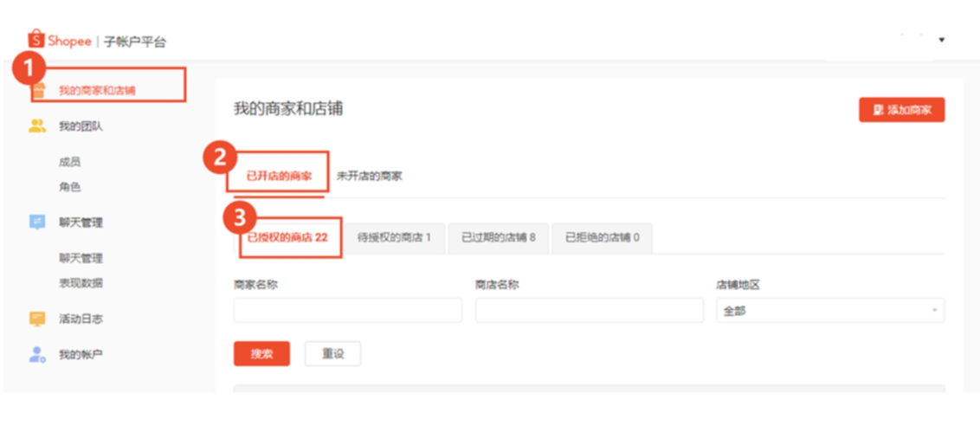Image resolution: width=980 pixels, height=426 pixels.
Task: Click the 重设 reset button
Action: coord(332,354)
